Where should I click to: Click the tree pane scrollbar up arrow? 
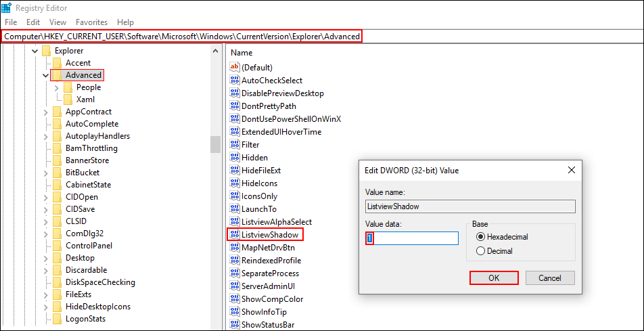point(215,51)
